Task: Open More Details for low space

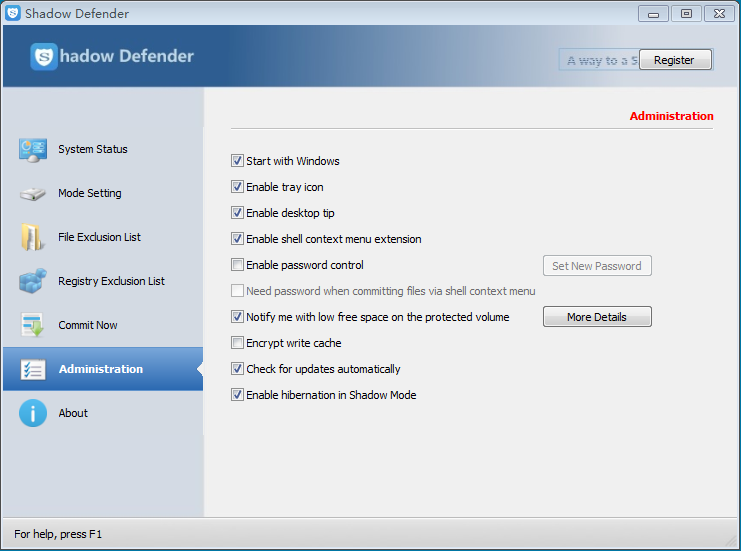Action: tap(597, 317)
